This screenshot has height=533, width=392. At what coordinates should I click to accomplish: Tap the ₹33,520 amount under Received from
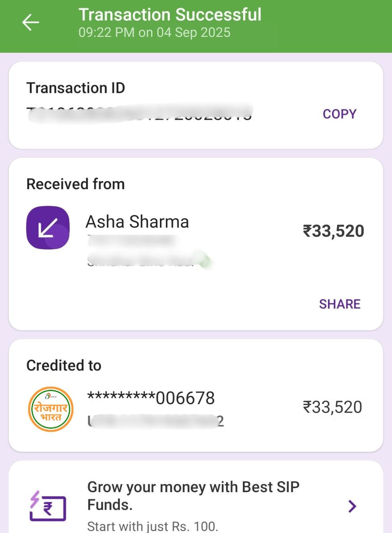(x=333, y=231)
